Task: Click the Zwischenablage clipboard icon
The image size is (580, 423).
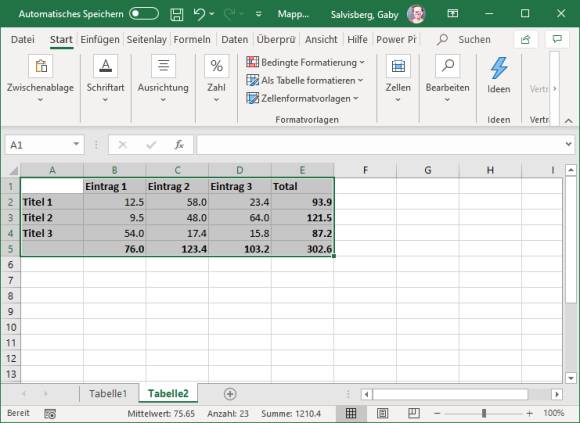Action: pos(41,66)
